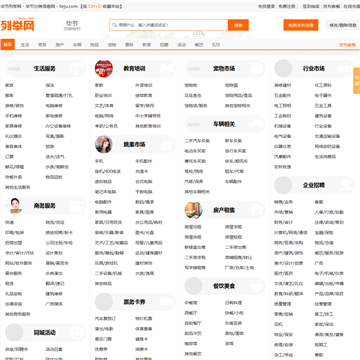360x360 pixels.
Task: Select the B2B navigation tab
Action: 216,45
